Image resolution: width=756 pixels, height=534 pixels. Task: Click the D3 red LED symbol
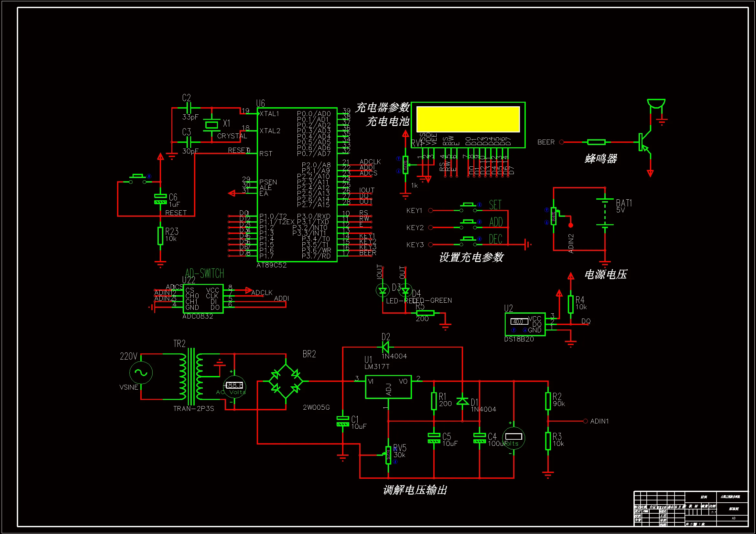coord(382,290)
